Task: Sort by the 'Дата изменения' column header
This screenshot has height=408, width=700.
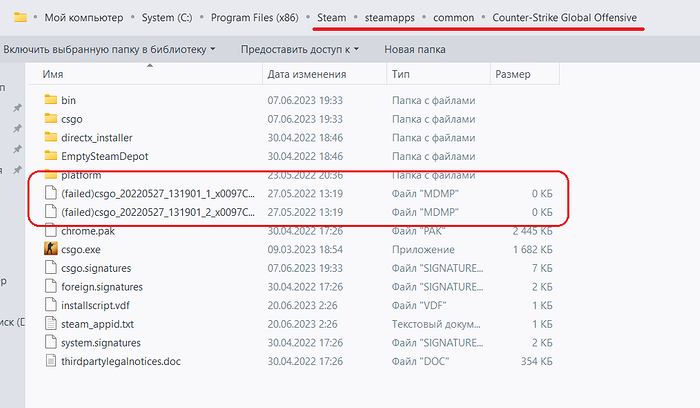Action: [x=325, y=74]
